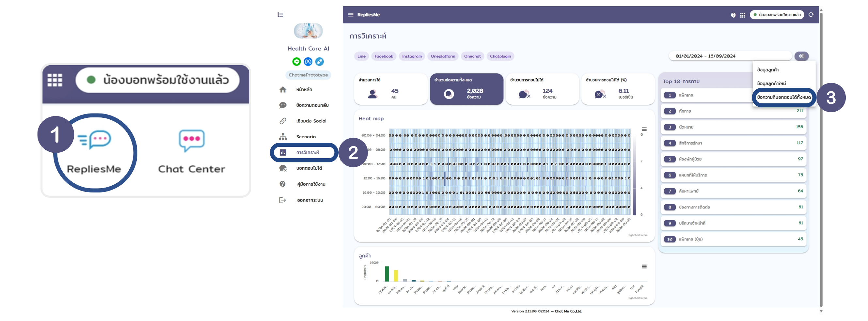Click the date range input field
This screenshot has height=321, width=868.
click(730, 56)
